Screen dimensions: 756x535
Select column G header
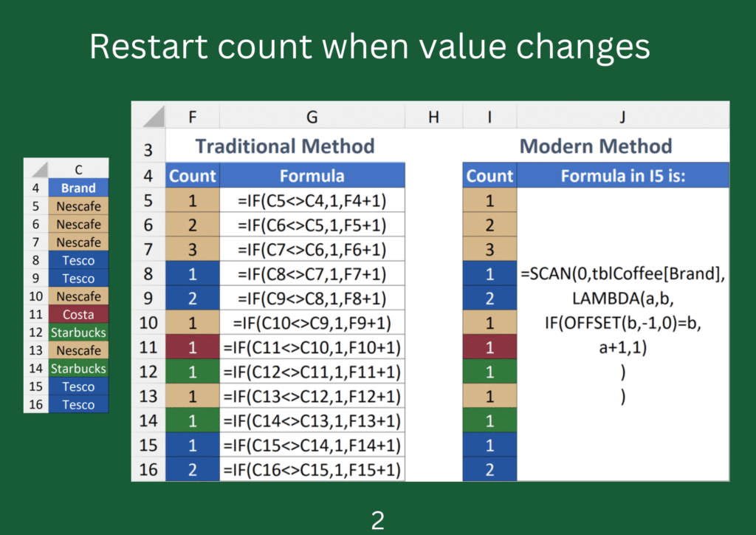coord(312,115)
